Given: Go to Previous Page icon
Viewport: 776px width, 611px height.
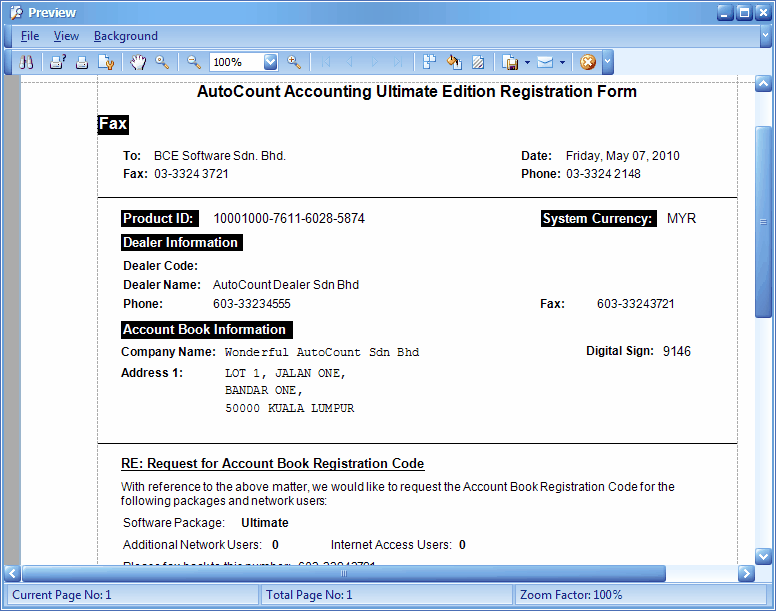Looking at the screenshot, I should (x=349, y=62).
